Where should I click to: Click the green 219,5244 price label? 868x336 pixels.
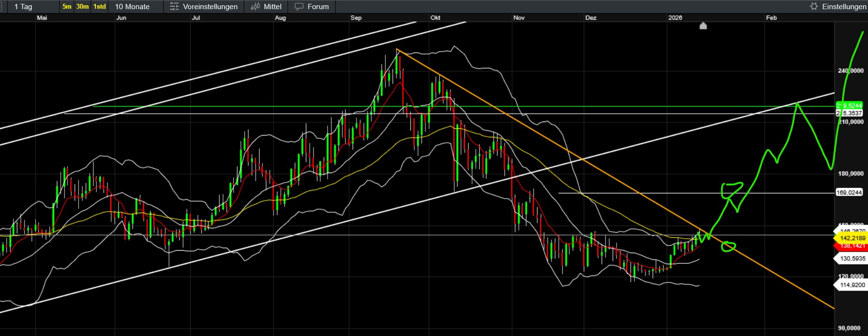click(x=849, y=106)
